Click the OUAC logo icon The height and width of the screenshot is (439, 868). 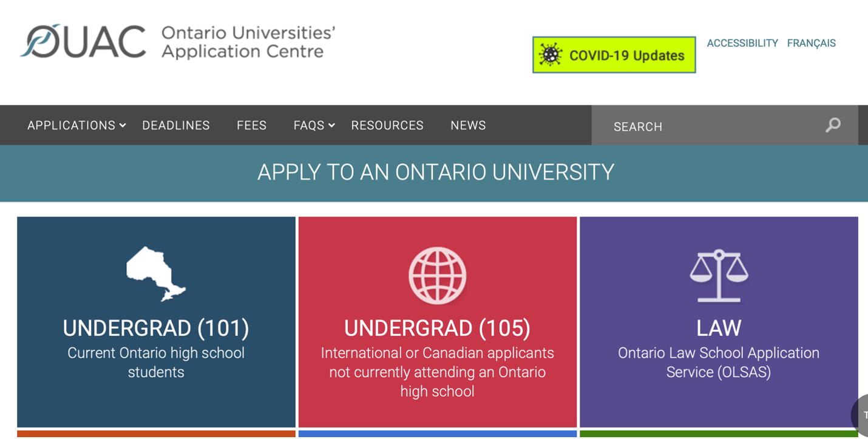click(x=83, y=42)
